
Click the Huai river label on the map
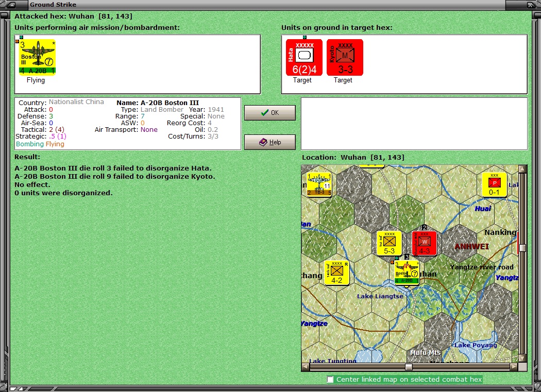(x=483, y=209)
